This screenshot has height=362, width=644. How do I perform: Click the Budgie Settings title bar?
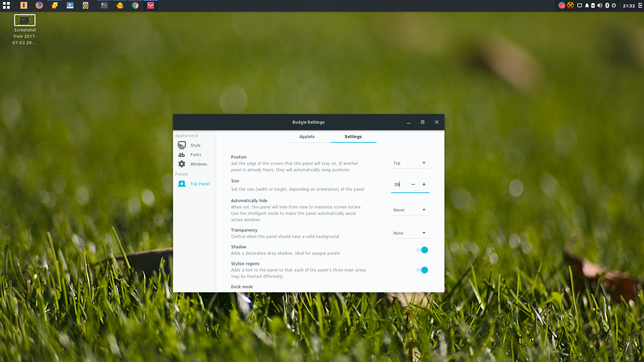308,122
